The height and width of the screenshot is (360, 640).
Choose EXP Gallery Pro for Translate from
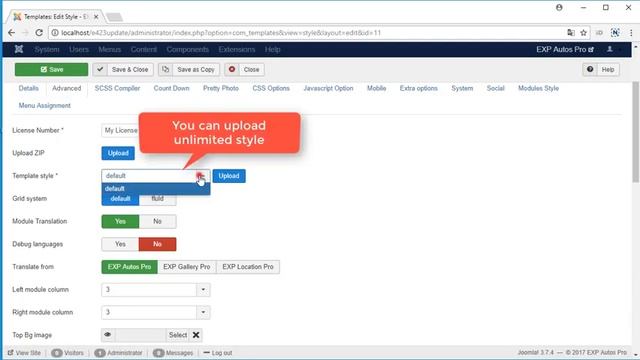click(x=187, y=267)
